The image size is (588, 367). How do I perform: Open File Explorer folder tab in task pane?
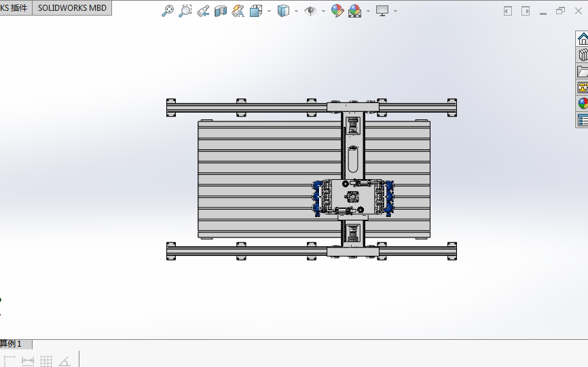point(583,71)
